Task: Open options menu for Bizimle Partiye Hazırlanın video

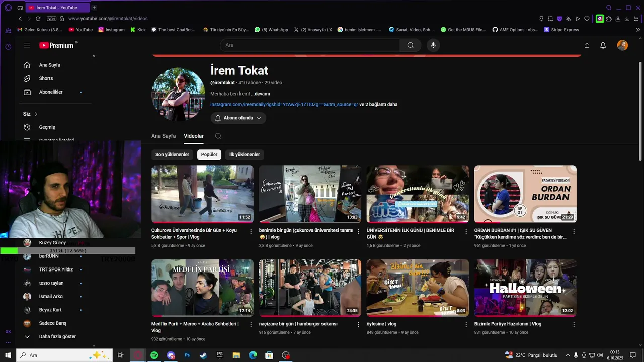Action: coord(574,325)
